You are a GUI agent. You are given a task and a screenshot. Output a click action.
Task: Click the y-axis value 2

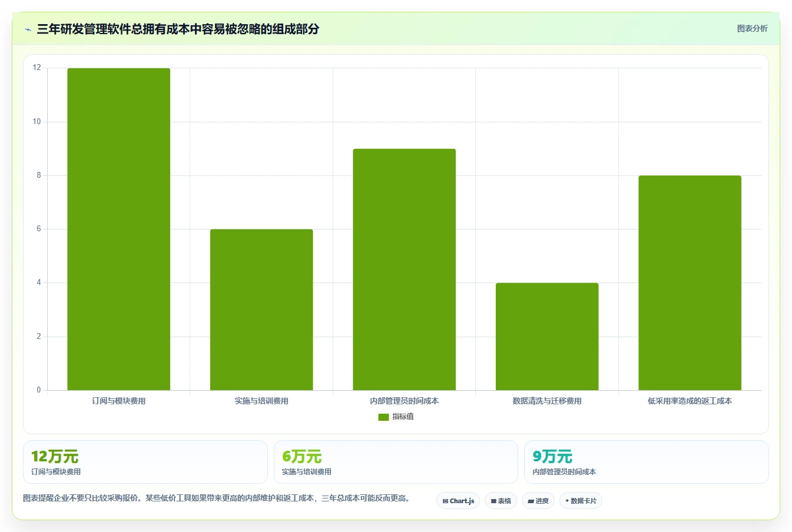tap(39, 337)
